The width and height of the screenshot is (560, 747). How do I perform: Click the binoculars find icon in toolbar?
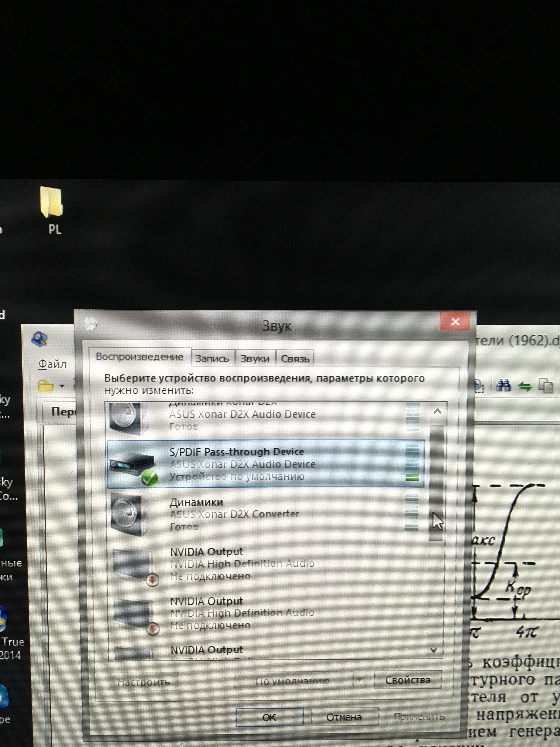point(503,385)
